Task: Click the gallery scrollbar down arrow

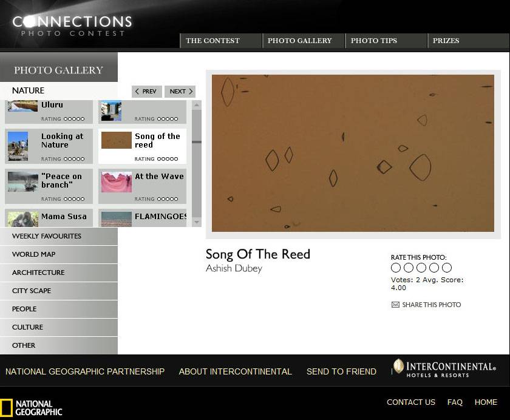Action: click(x=197, y=222)
